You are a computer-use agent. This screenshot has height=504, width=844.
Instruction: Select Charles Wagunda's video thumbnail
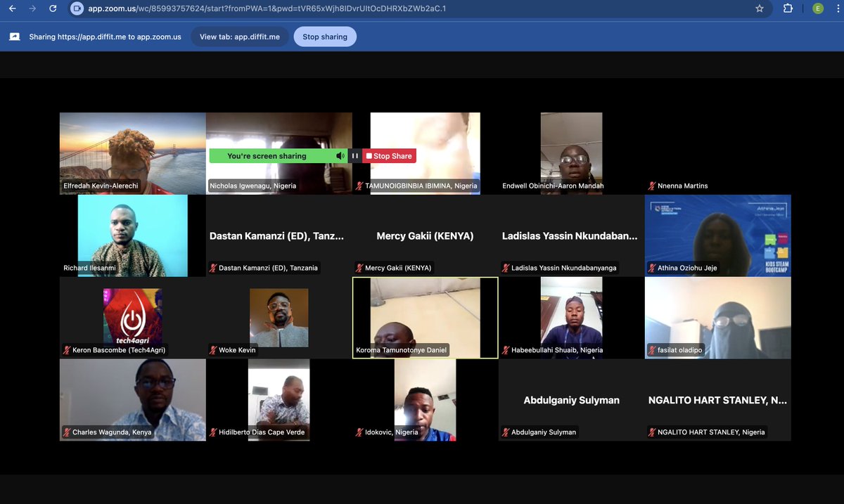coord(133,400)
